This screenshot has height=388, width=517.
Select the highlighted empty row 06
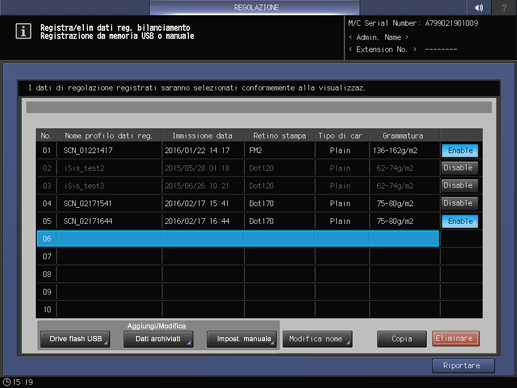(238, 239)
